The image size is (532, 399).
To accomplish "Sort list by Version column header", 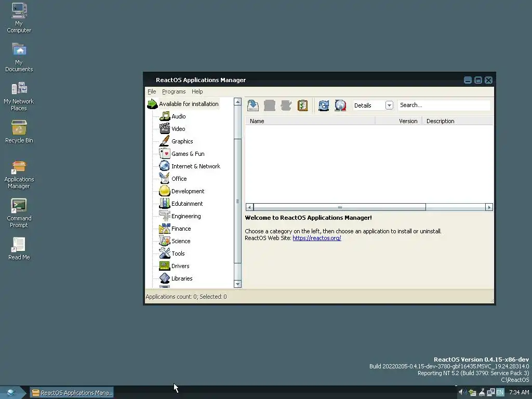I will click(398, 121).
